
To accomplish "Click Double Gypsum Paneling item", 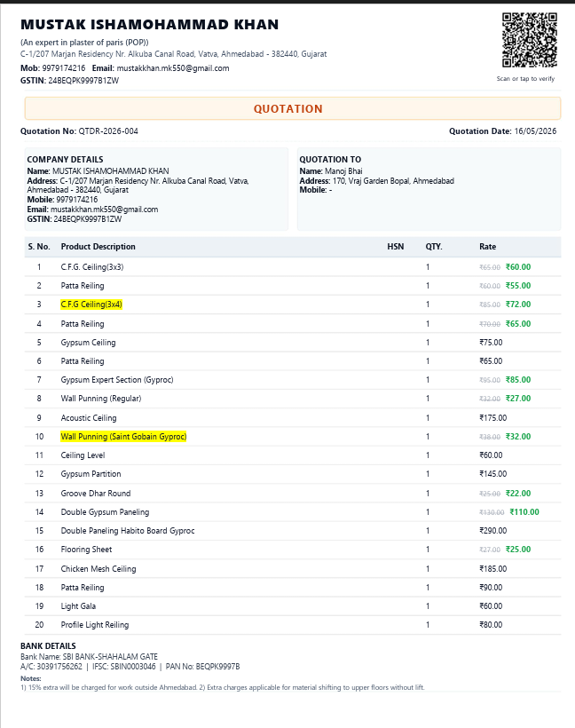I will (x=105, y=512).
